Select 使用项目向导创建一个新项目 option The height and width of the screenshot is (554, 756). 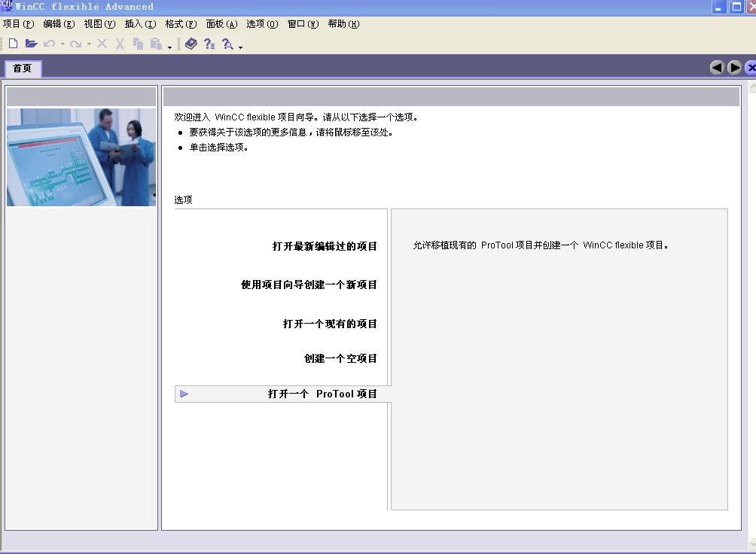(x=309, y=285)
